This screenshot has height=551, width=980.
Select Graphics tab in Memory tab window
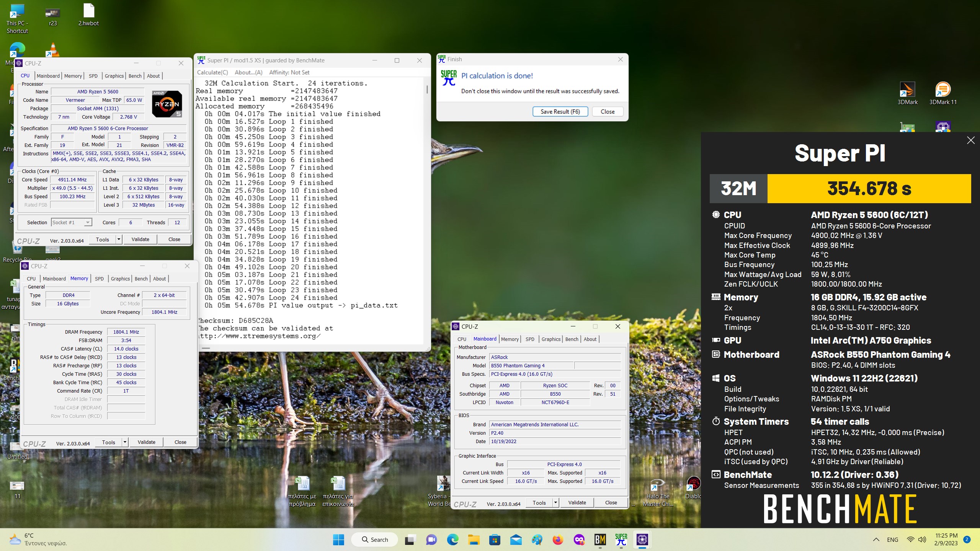tap(120, 279)
